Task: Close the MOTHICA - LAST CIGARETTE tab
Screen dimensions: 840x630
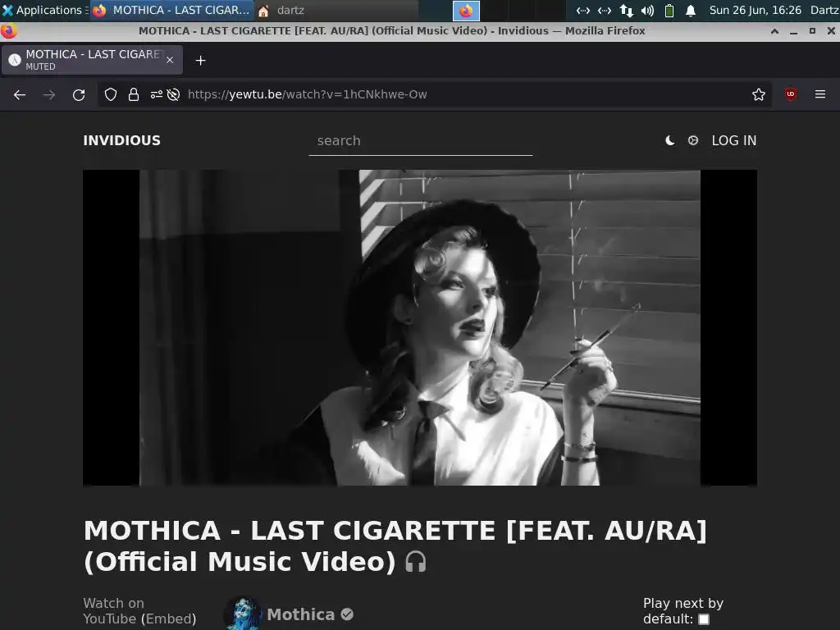Action: (x=170, y=60)
